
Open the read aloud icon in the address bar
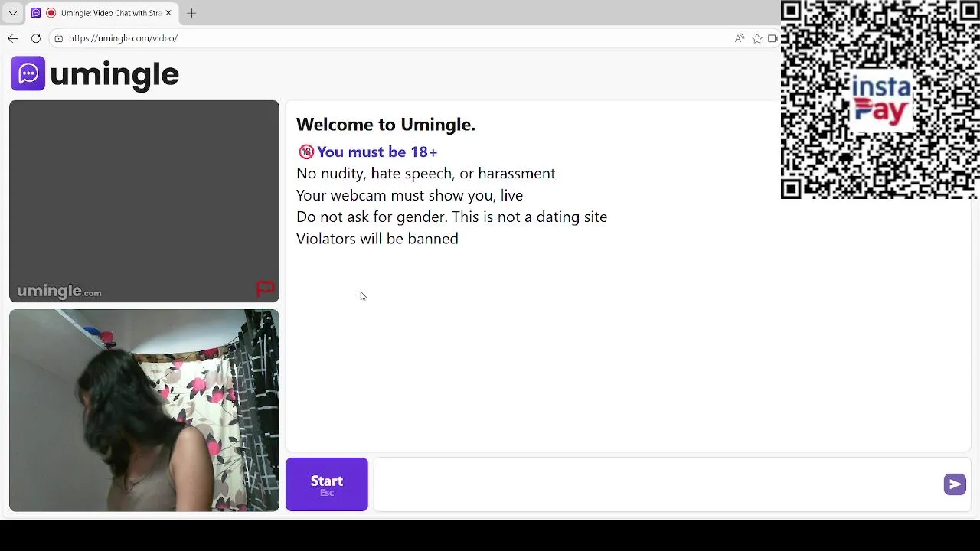pyautogui.click(x=739, y=38)
